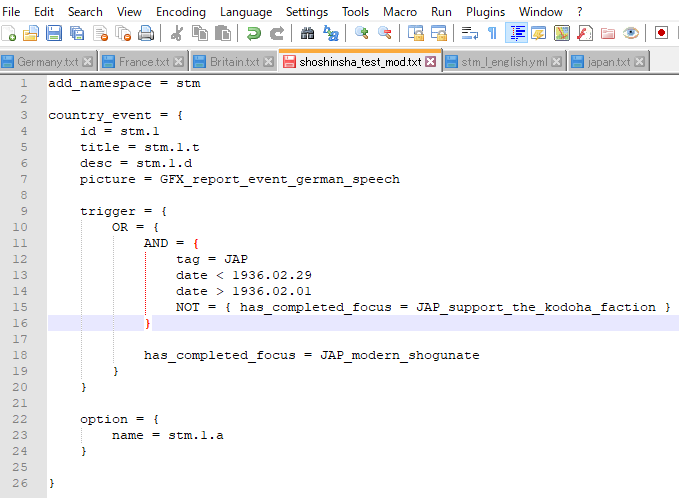
Task: Open Folder as Workspace icon
Action: click(x=608, y=33)
